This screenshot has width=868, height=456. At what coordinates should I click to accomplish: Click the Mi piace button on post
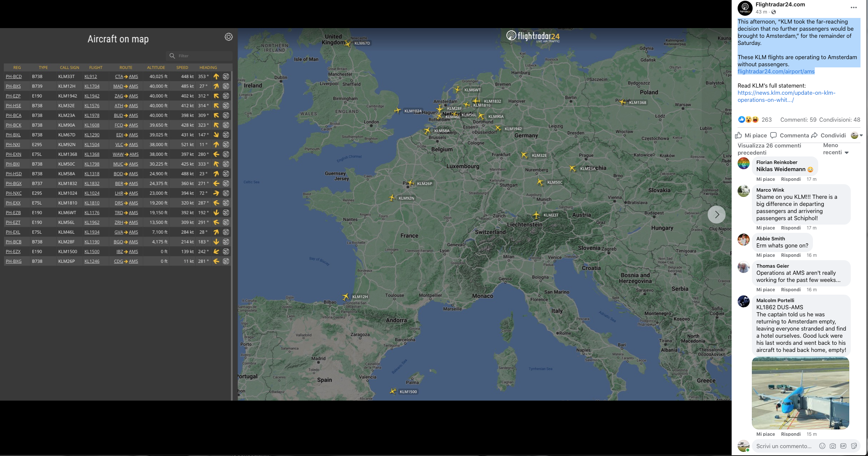[x=751, y=136]
